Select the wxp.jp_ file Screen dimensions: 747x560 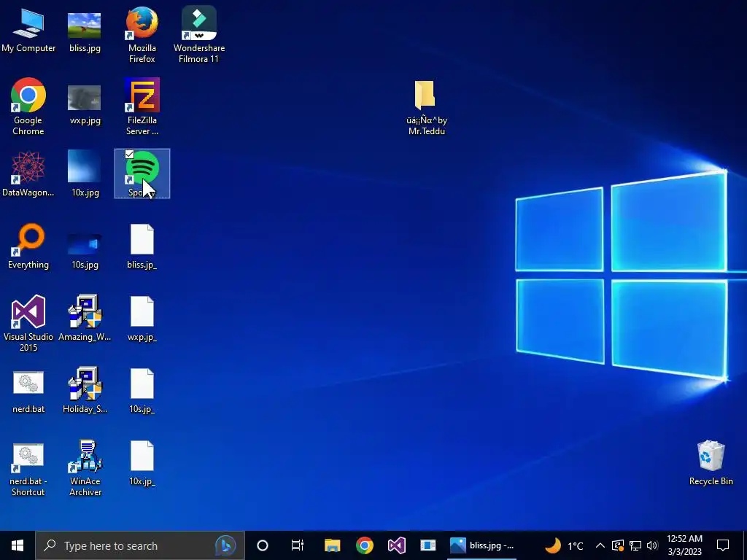pyautogui.click(x=142, y=318)
